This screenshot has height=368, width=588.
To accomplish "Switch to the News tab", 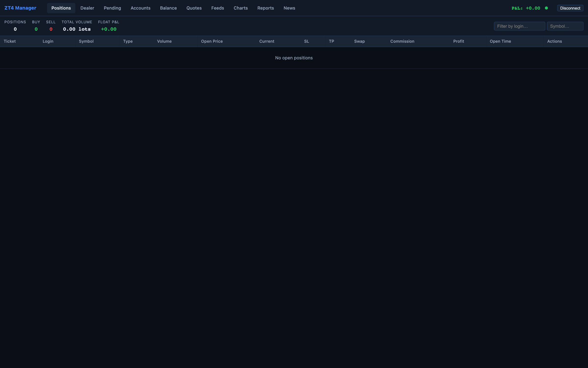I will pyautogui.click(x=289, y=8).
